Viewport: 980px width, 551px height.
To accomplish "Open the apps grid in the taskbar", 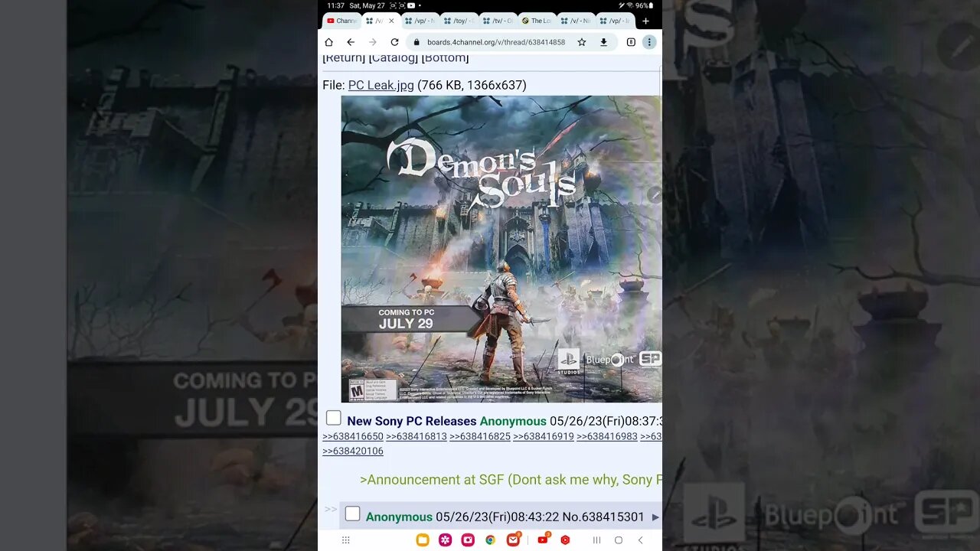I will [x=345, y=540].
